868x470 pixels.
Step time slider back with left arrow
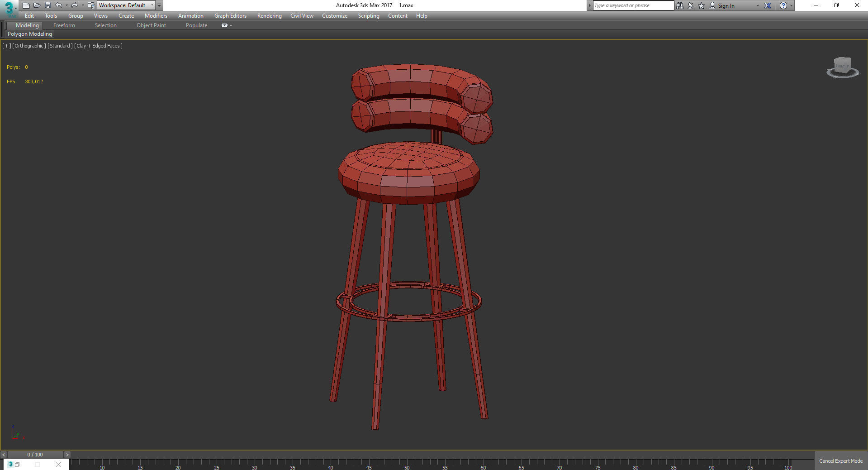pos(4,455)
